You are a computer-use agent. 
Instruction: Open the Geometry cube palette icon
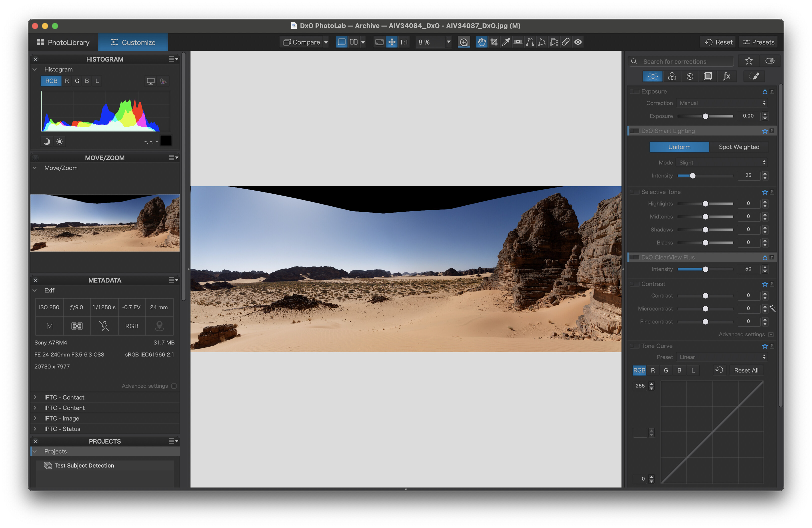tap(707, 76)
